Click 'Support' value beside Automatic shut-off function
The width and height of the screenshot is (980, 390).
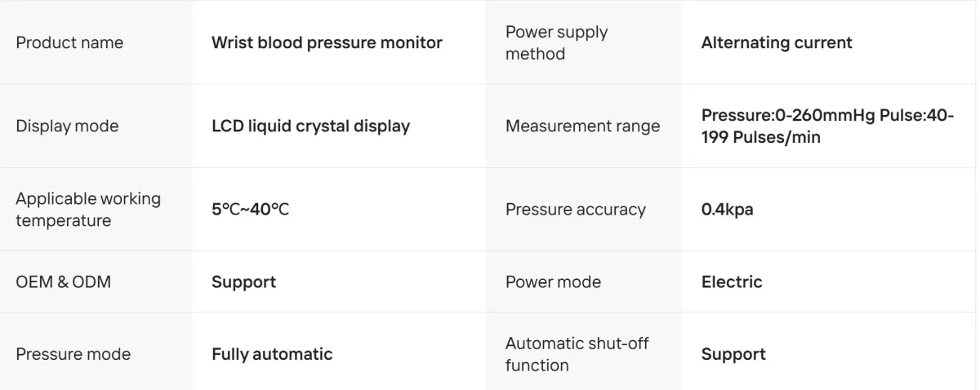coord(733,354)
